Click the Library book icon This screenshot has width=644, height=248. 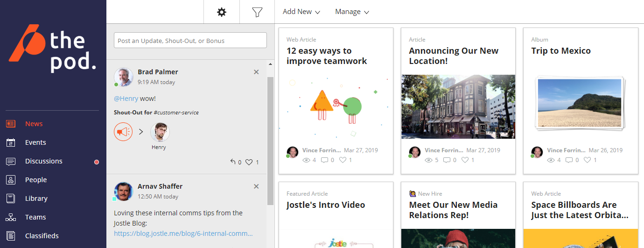point(11,198)
